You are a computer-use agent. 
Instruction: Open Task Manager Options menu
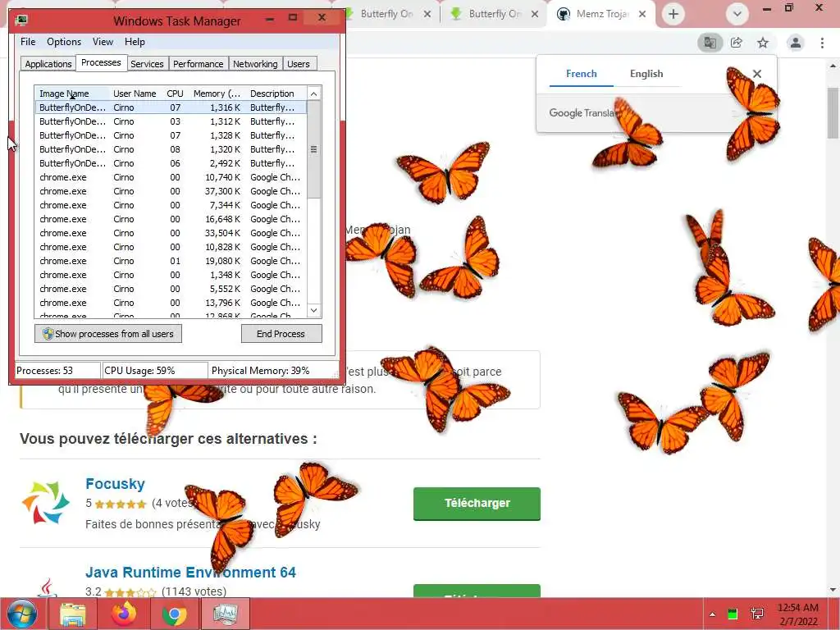tap(64, 42)
